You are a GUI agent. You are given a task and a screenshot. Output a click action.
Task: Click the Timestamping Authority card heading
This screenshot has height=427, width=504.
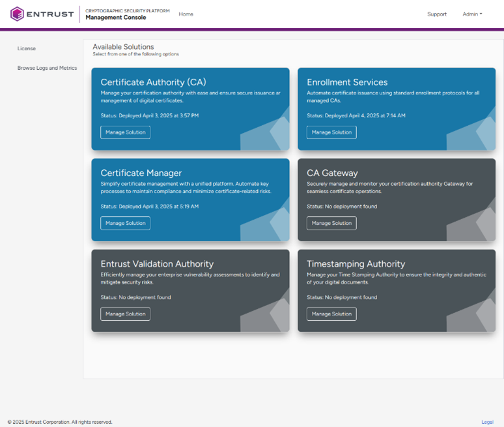point(356,264)
